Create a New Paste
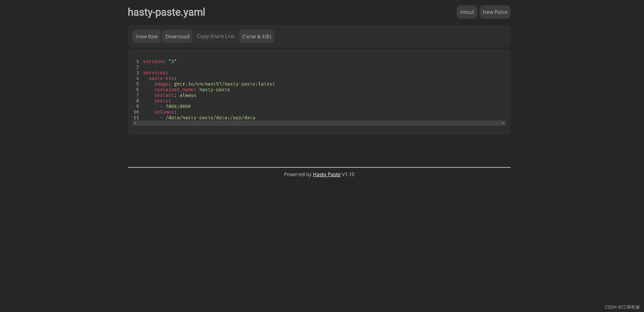644x312 pixels. 495,12
